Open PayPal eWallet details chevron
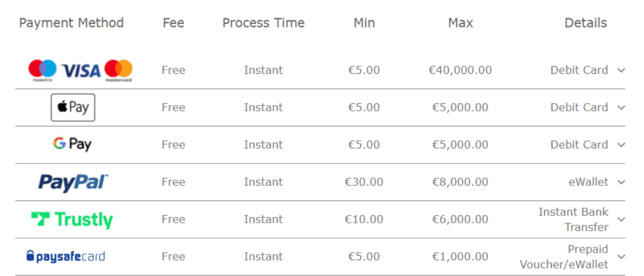644x276 pixels. [621, 182]
